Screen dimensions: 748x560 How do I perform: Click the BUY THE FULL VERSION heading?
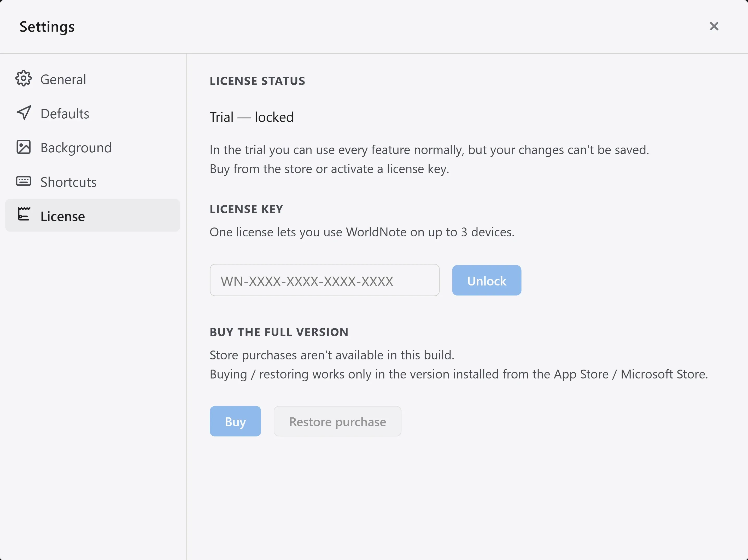[x=279, y=332]
